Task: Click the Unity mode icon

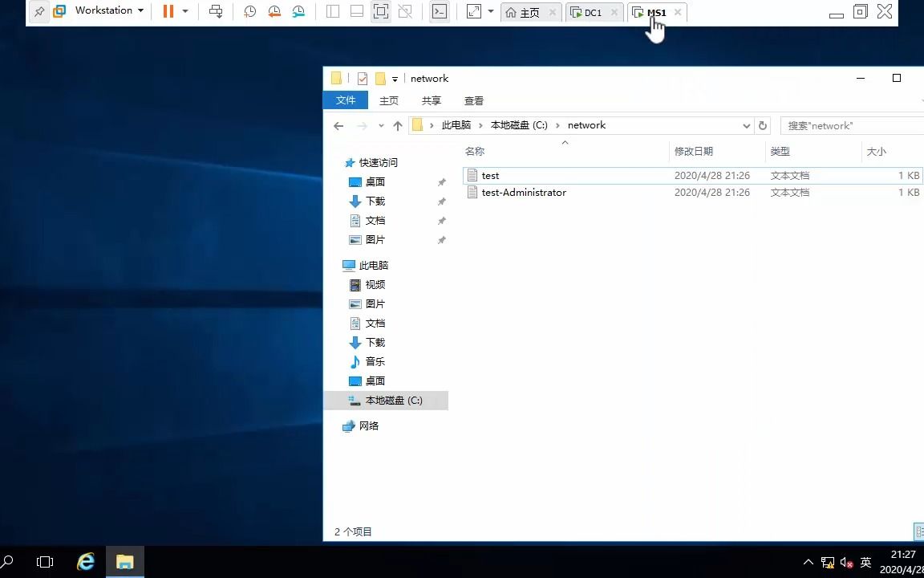Action: [x=405, y=11]
